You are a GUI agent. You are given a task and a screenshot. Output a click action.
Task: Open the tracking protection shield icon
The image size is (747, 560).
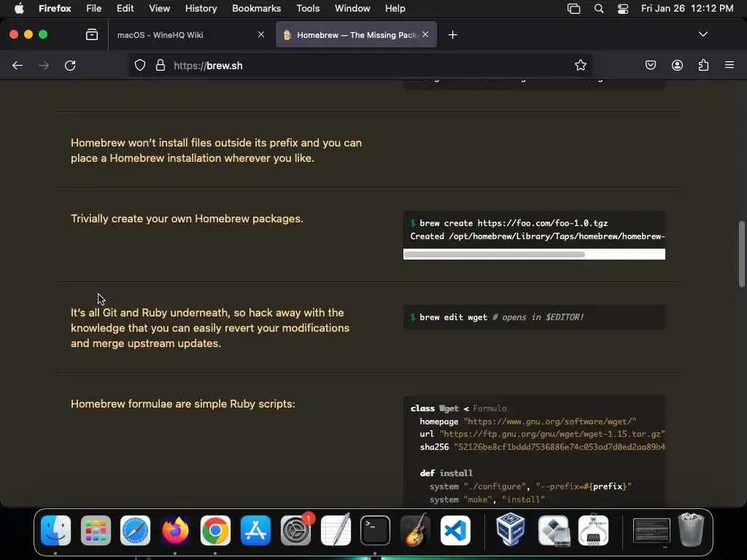pos(139,65)
